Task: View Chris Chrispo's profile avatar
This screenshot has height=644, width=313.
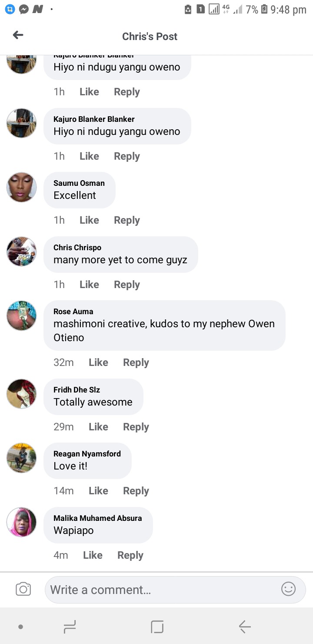Action: point(21,252)
